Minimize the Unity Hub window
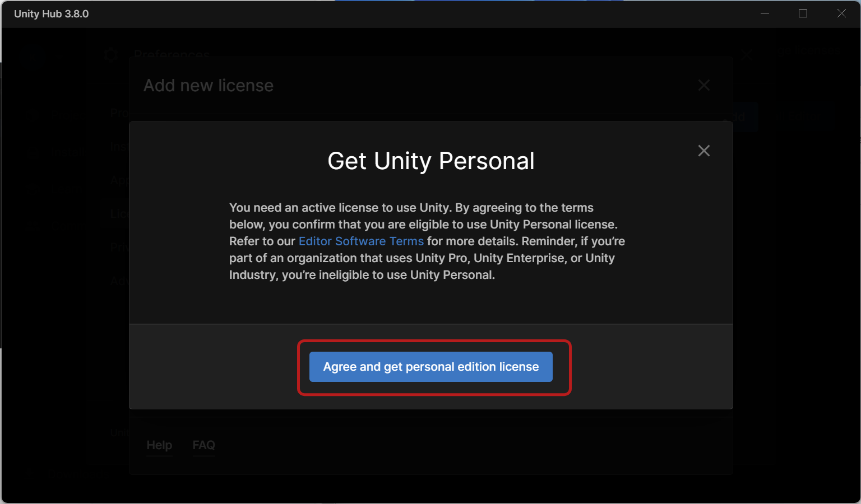This screenshot has height=504, width=861. pyautogui.click(x=765, y=13)
